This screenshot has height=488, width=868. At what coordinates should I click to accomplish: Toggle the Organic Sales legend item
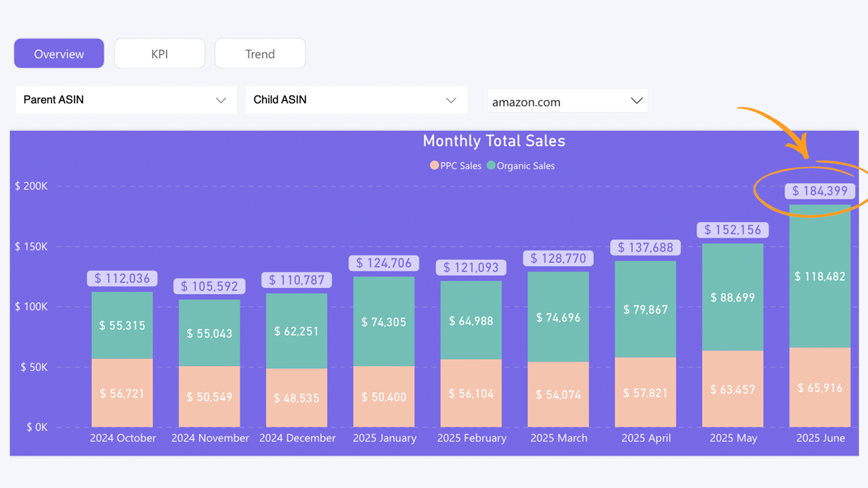(521, 165)
